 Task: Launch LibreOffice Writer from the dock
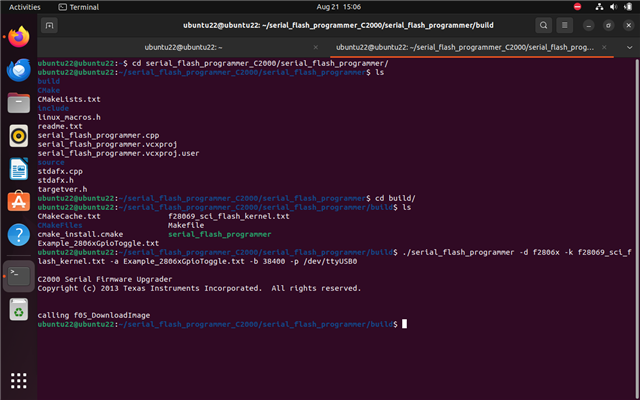pyautogui.click(x=19, y=169)
